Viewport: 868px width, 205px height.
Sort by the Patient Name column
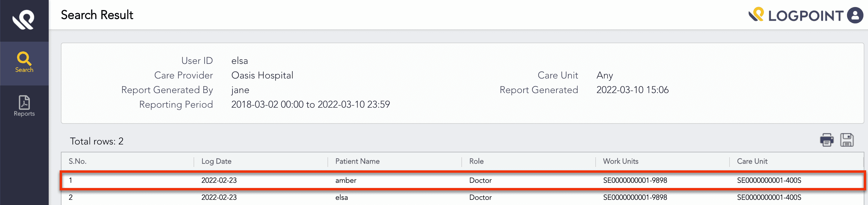coord(357,161)
